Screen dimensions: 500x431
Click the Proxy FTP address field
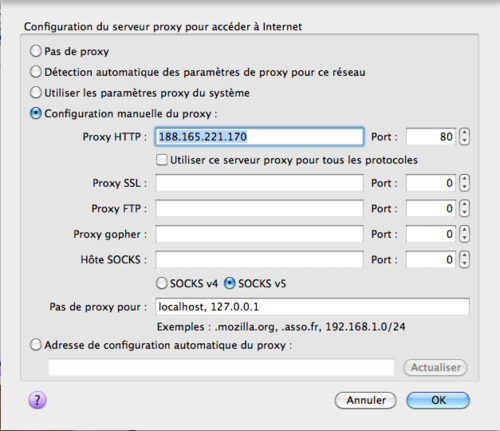coord(259,209)
